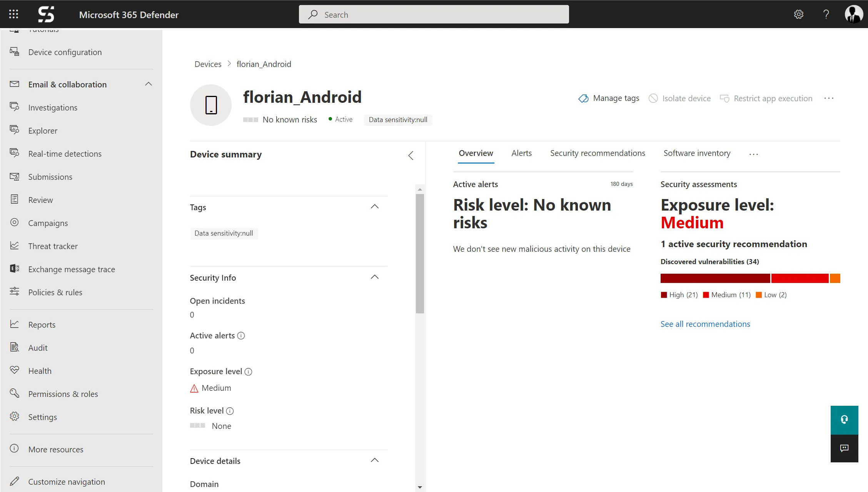Collapse the Email & collaboration section
The height and width of the screenshot is (492, 868).
click(149, 84)
